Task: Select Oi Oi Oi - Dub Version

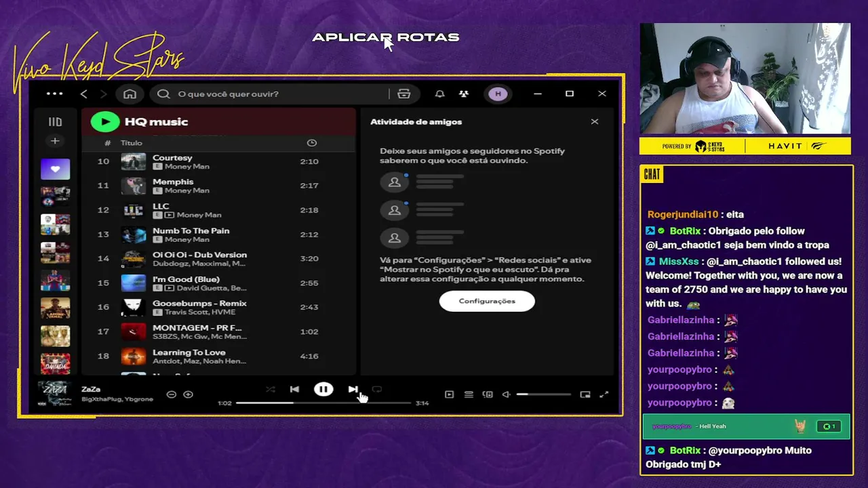Action: (218, 259)
